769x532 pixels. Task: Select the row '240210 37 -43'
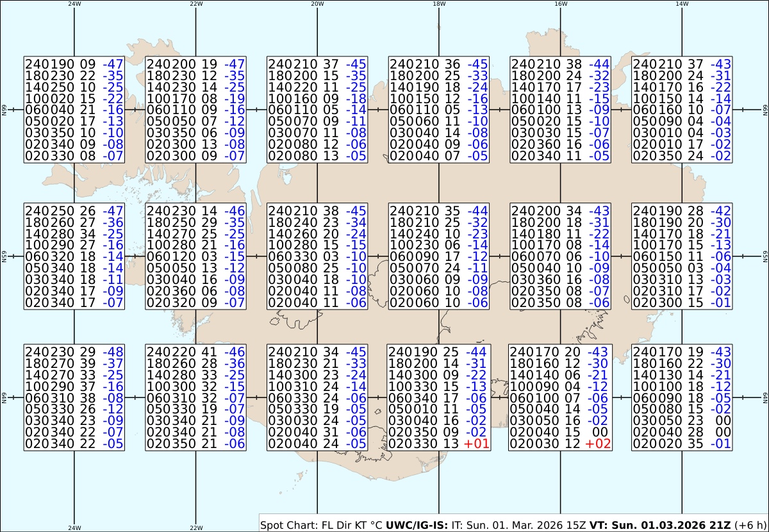pyautogui.click(x=682, y=64)
